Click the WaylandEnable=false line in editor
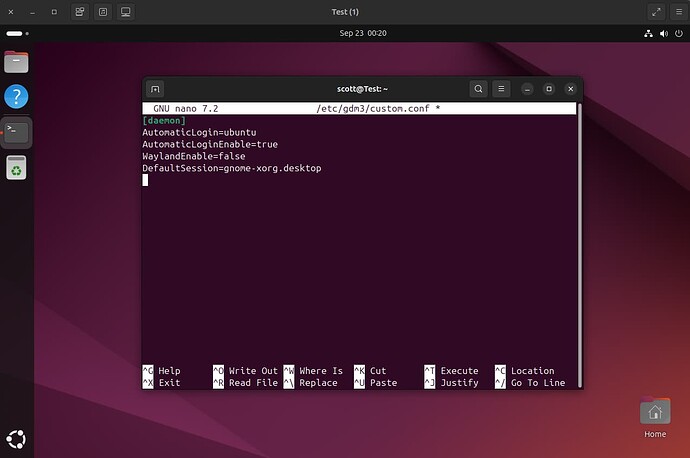 (x=194, y=156)
